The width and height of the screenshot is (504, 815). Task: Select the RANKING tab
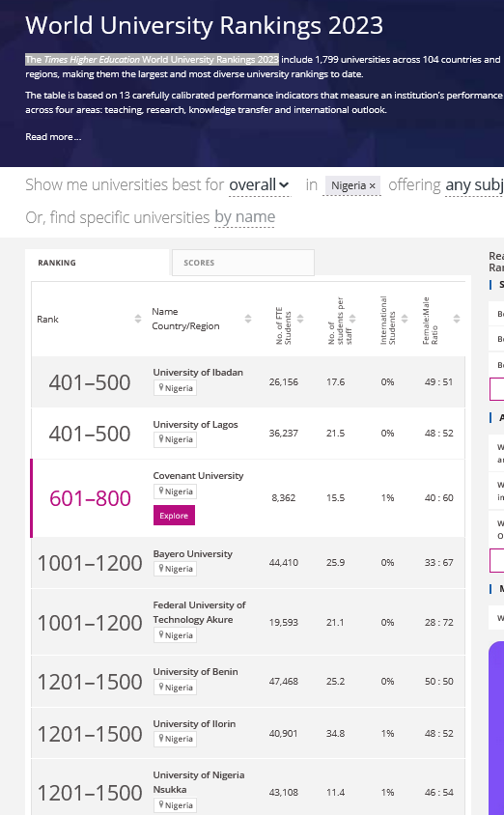pos(98,263)
